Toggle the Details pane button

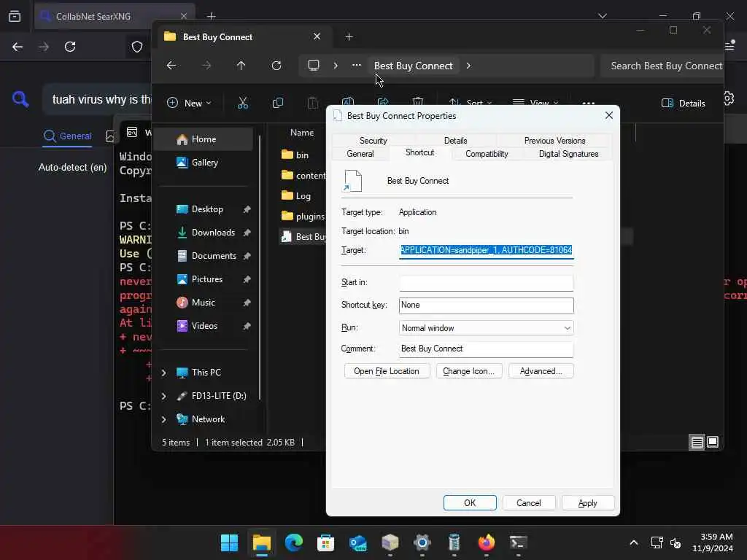(x=683, y=104)
